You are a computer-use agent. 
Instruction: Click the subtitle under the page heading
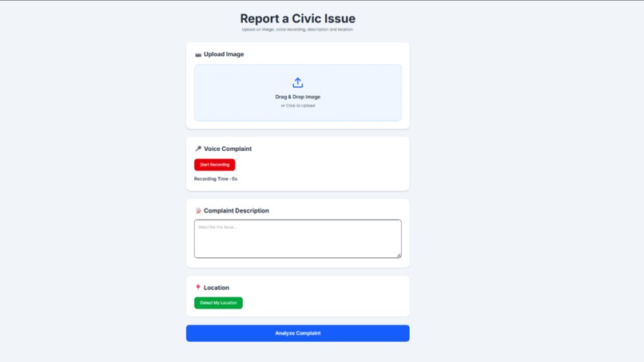pos(298,30)
